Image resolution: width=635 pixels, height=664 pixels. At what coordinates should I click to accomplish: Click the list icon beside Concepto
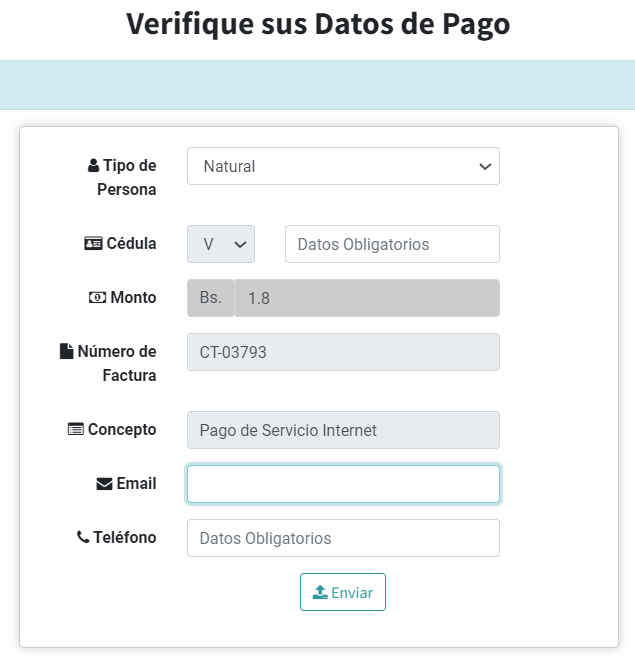(76, 429)
